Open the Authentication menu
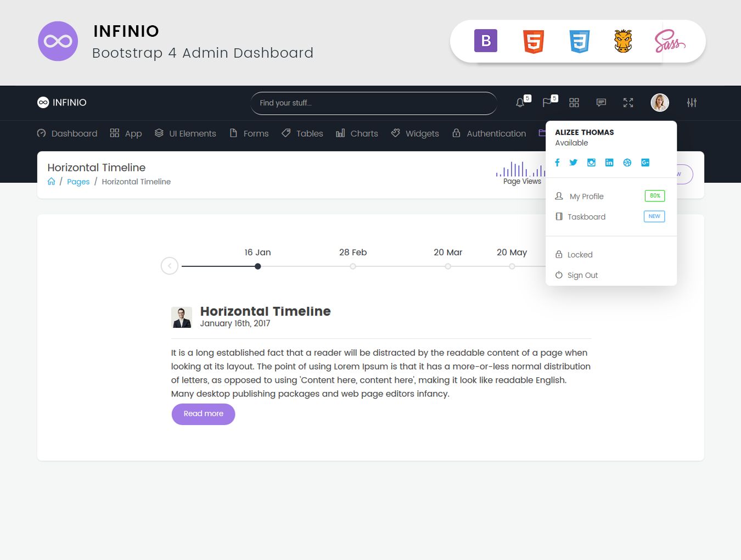Image resolution: width=741 pixels, height=560 pixels. pos(489,133)
